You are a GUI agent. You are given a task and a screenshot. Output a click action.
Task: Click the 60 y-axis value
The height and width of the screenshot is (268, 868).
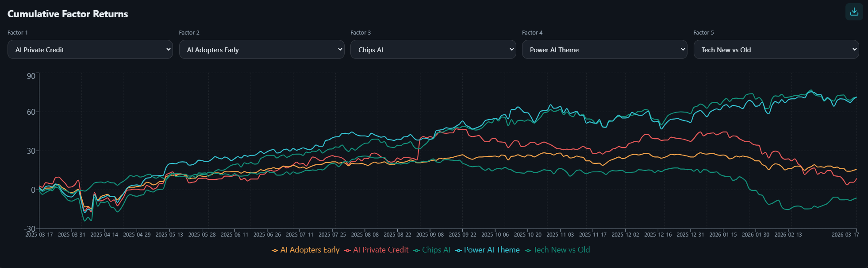coord(31,112)
